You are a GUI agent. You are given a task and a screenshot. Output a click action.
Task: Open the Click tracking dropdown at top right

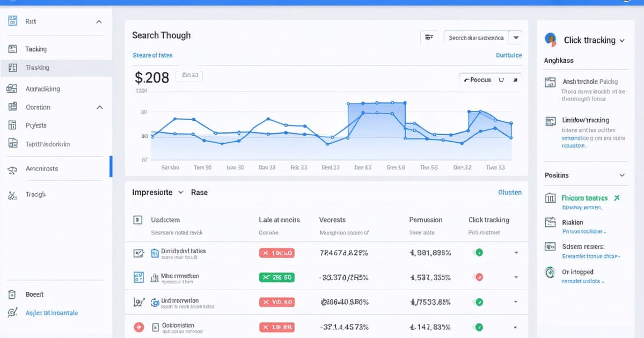click(624, 40)
